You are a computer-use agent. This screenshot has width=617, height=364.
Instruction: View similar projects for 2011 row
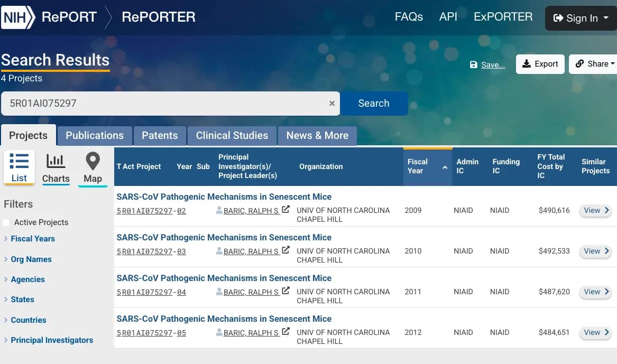click(596, 292)
